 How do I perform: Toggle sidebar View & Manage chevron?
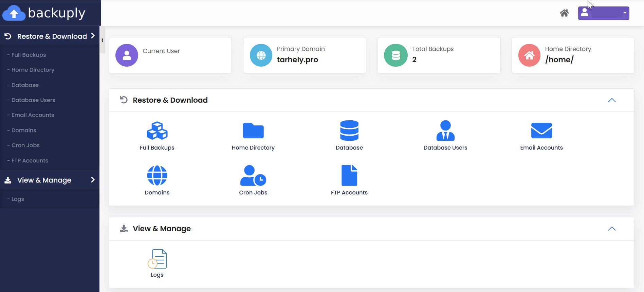93,179
